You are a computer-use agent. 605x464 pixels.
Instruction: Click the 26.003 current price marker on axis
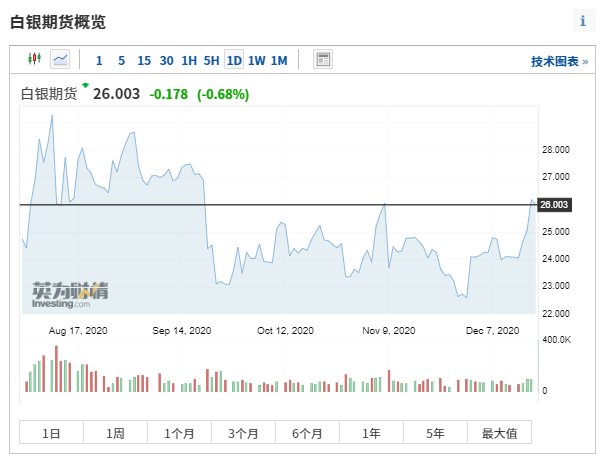(554, 204)
